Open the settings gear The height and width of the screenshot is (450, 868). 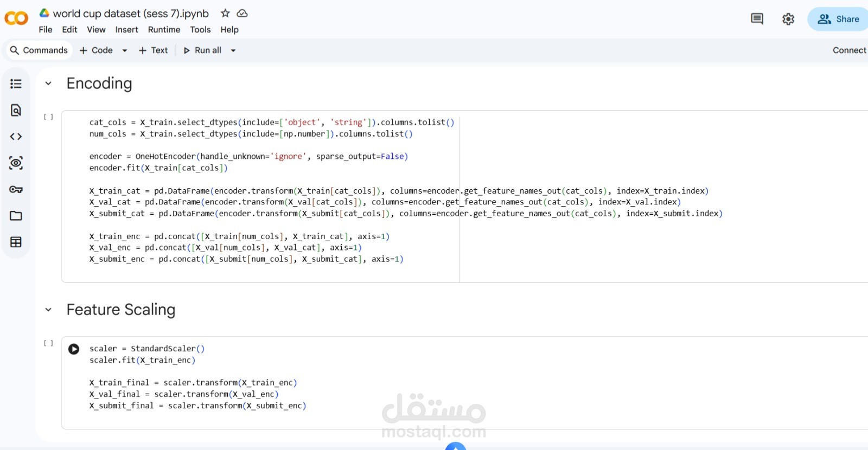point(788,19)
